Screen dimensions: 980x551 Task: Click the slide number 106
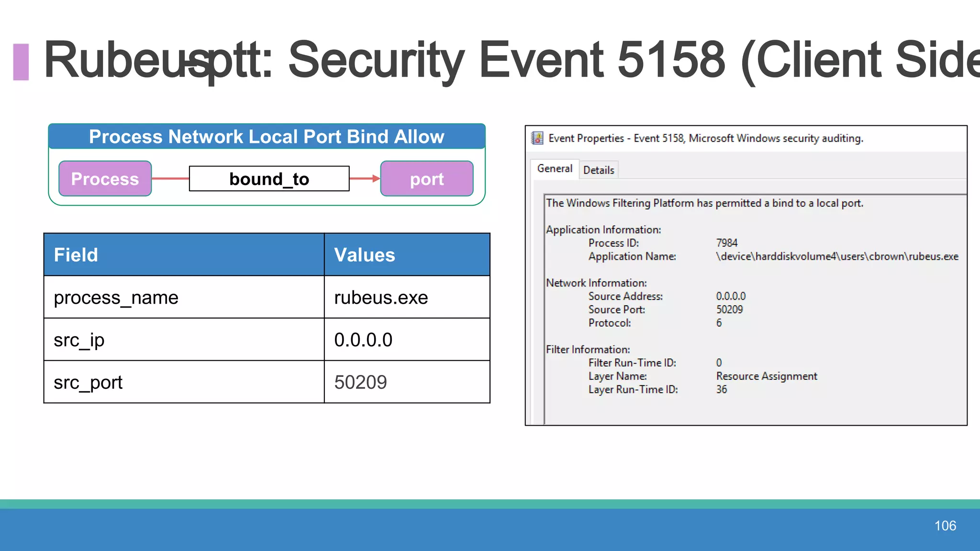(x=945, y=526)
